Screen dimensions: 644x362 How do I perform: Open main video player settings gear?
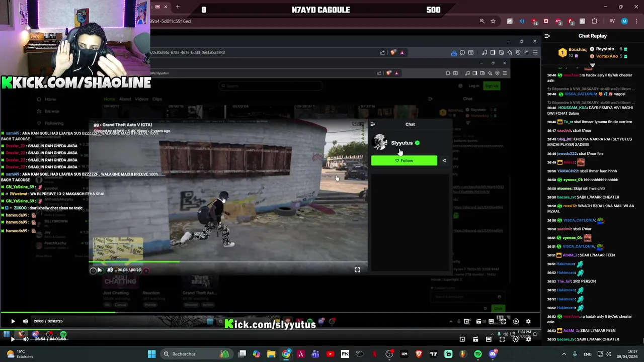point(528,321)
